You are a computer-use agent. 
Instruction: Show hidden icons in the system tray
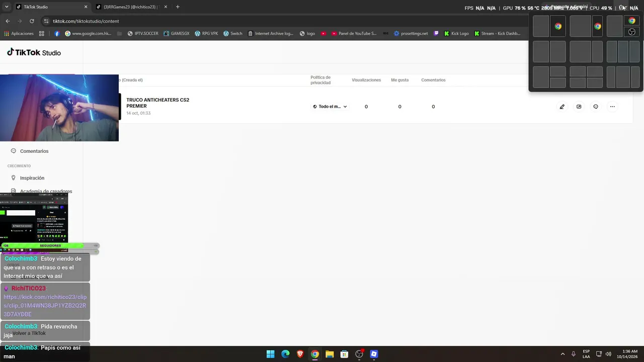562,354
